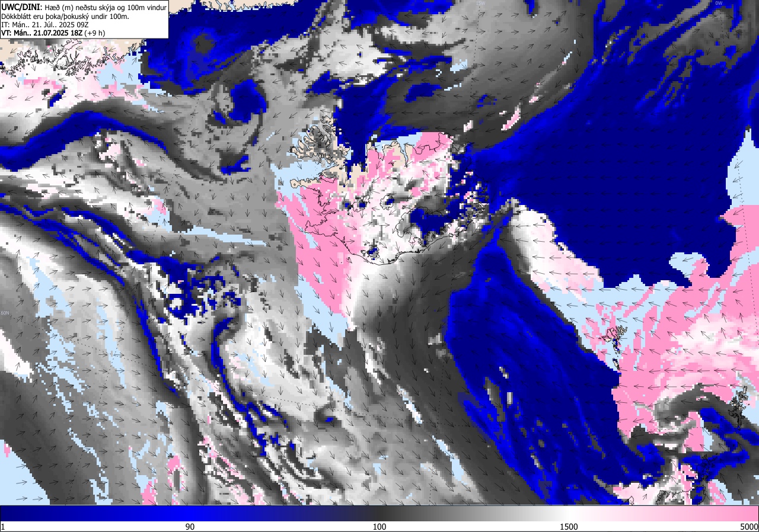Click the '1' label on the color scale

tap(3, 527)
